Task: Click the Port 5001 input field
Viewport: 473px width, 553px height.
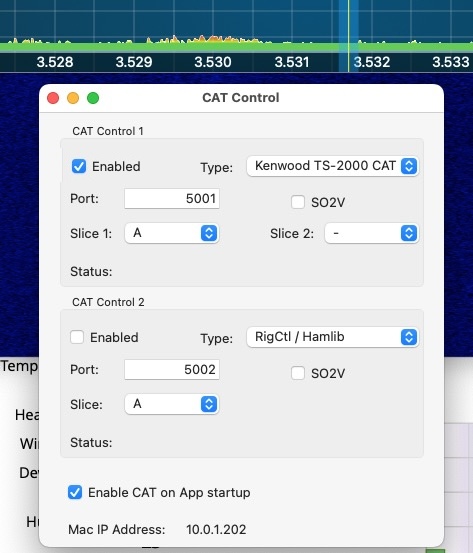Action: click(x=172, y=199)
